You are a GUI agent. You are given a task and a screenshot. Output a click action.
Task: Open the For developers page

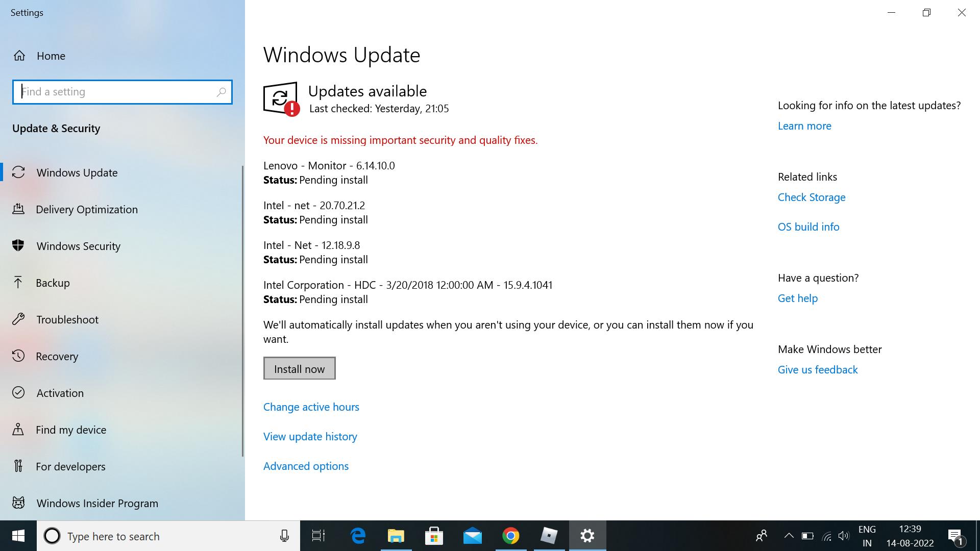tap(122, 466)
